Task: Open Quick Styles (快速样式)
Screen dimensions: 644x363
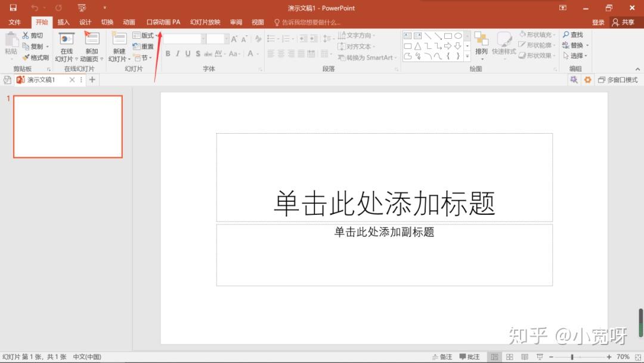Action: tap(504, 45)
